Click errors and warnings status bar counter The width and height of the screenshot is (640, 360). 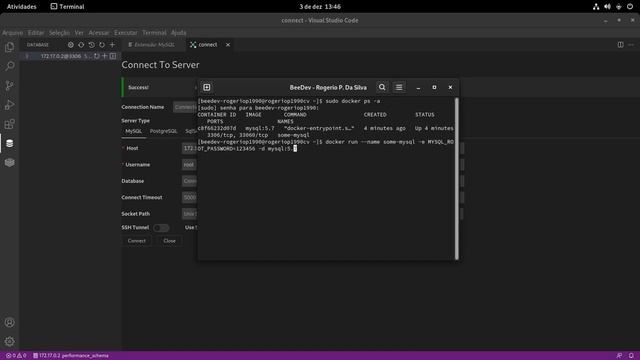pos(16,356)
